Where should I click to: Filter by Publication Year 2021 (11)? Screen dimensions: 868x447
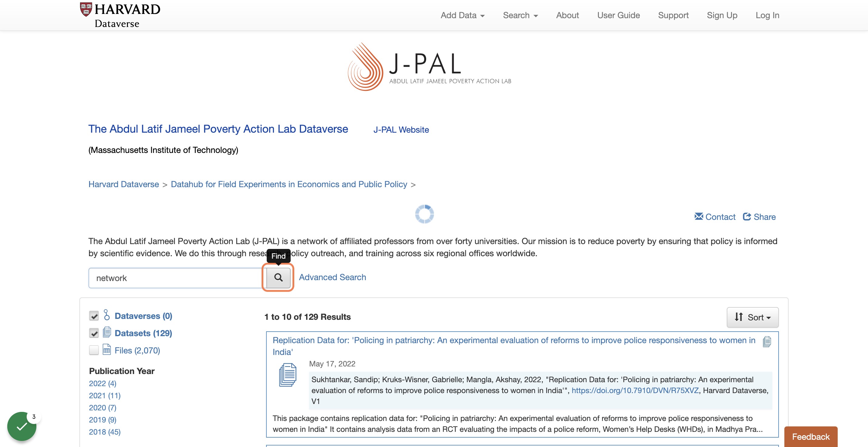click(x=105, y=396)
